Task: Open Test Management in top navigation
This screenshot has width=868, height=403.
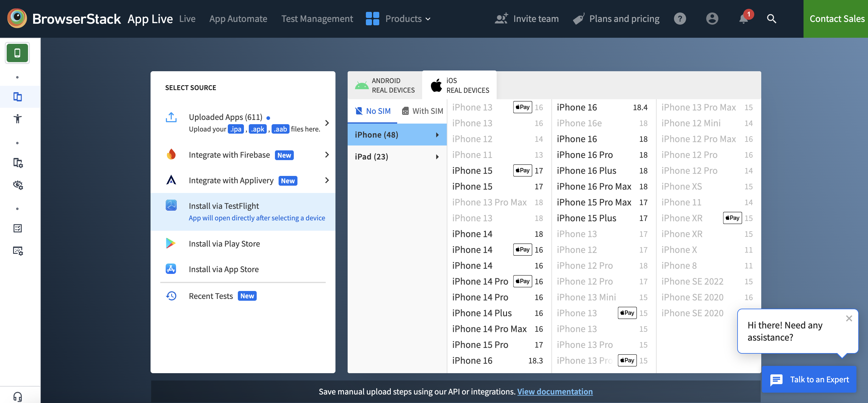Action: [x=317, y=19]
